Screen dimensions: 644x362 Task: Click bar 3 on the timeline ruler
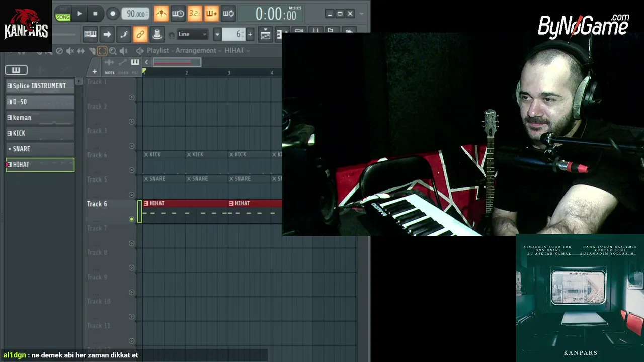[x=229, y=73]
